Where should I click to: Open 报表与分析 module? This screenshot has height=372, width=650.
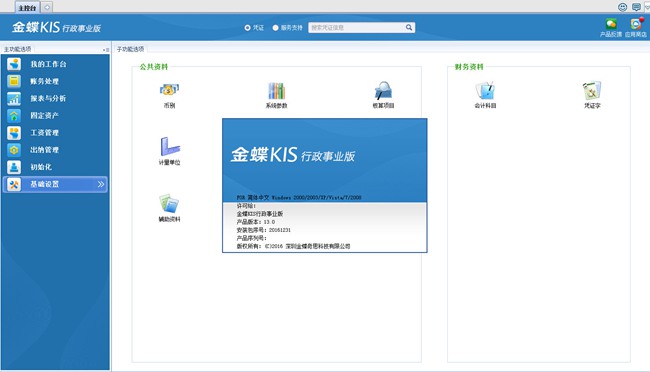(55, 98)
